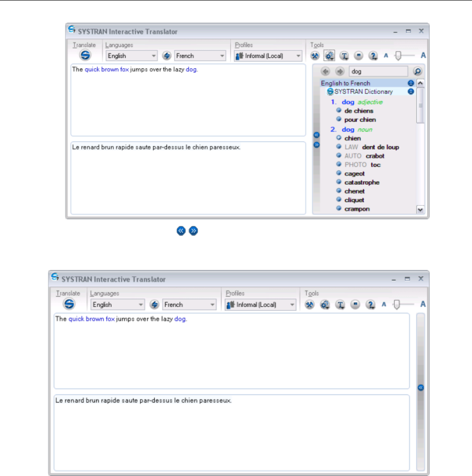The image size is (472, 476).
Task: Expand the 'chien' entry plus bullet
Action: pos(339,138)
